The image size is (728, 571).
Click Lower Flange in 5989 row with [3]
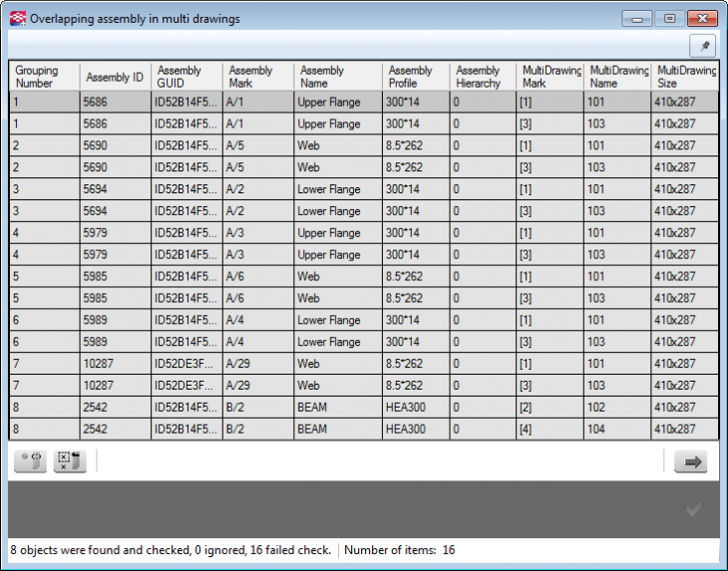click(x=338, y=342)
